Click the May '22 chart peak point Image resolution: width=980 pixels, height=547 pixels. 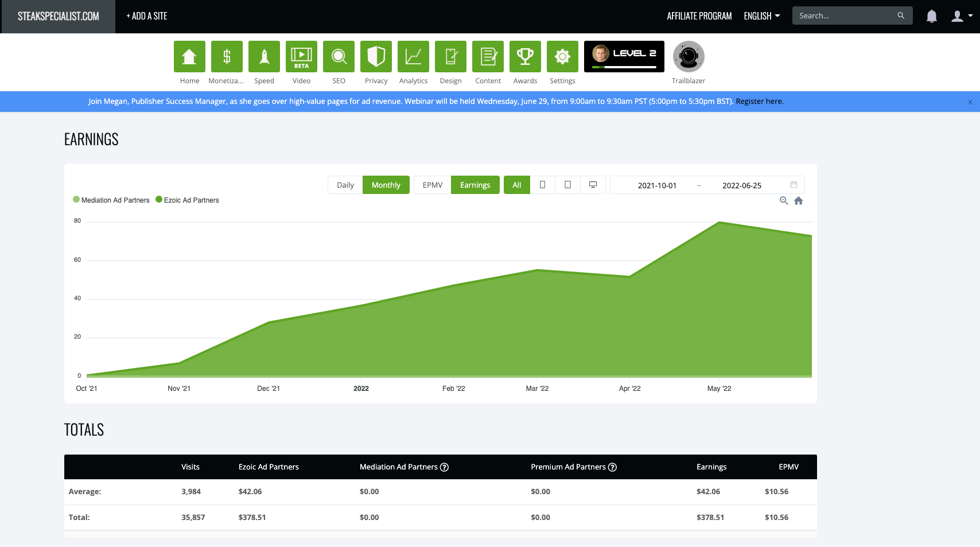[x=720, y=222]
